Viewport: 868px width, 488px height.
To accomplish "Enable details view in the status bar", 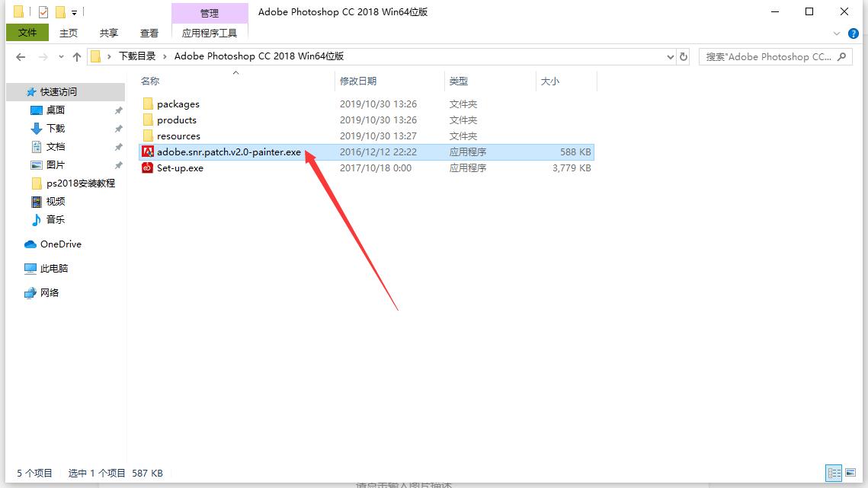I will click(x=833, y=472).
